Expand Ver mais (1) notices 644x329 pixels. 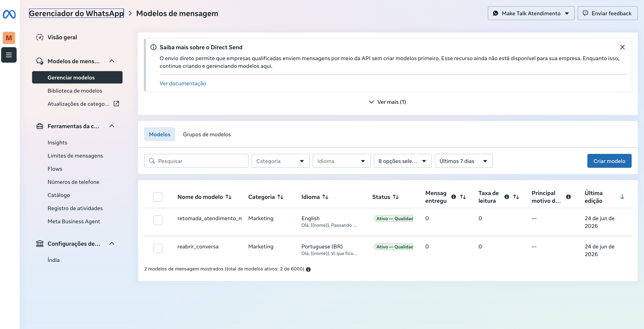[388, 102]
